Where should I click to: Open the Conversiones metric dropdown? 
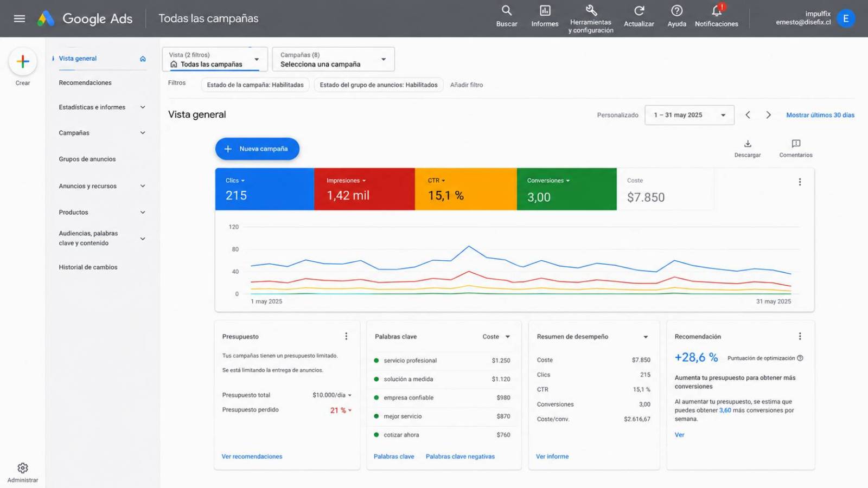point(548,181)
